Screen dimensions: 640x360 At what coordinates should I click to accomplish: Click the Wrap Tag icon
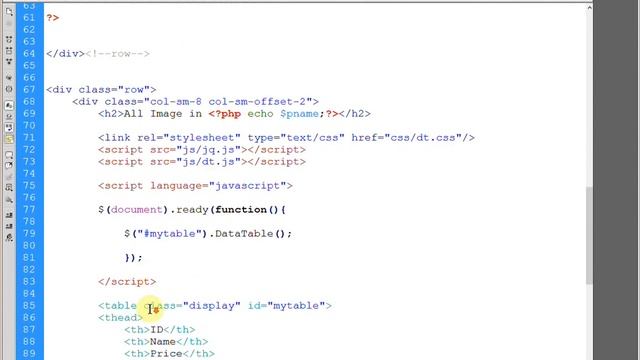coord(9,177)
